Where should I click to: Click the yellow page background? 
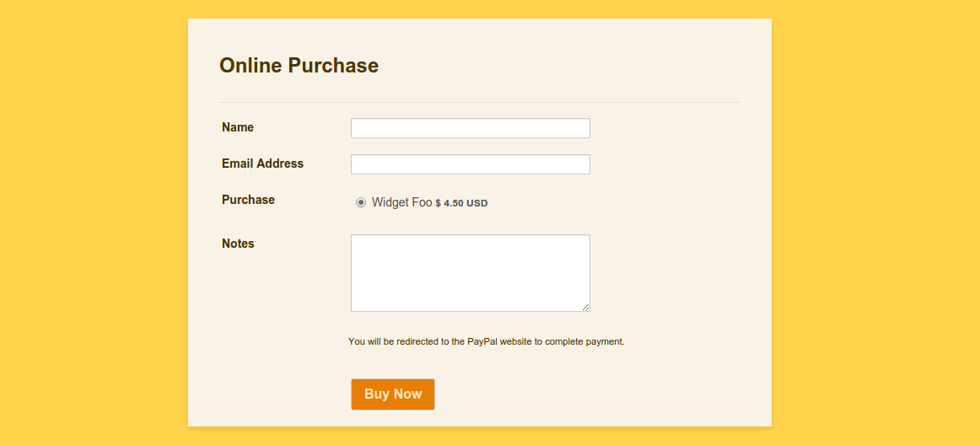(94, 222)
